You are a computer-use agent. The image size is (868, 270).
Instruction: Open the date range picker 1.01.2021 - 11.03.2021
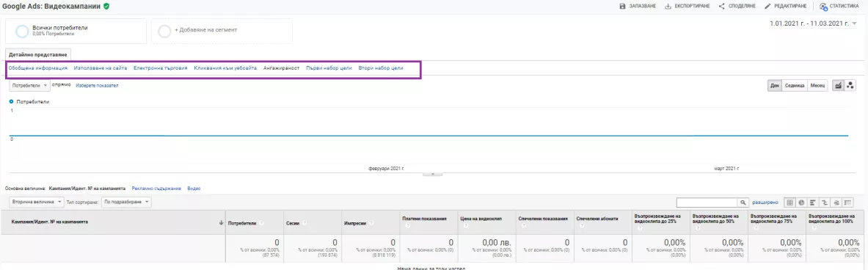(x=813, y=23)
